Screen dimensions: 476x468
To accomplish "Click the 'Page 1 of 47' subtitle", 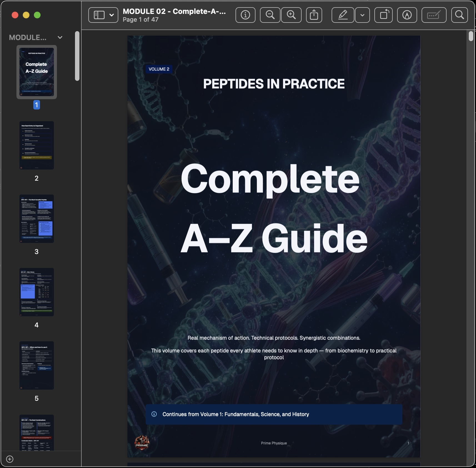I will 141,20.
